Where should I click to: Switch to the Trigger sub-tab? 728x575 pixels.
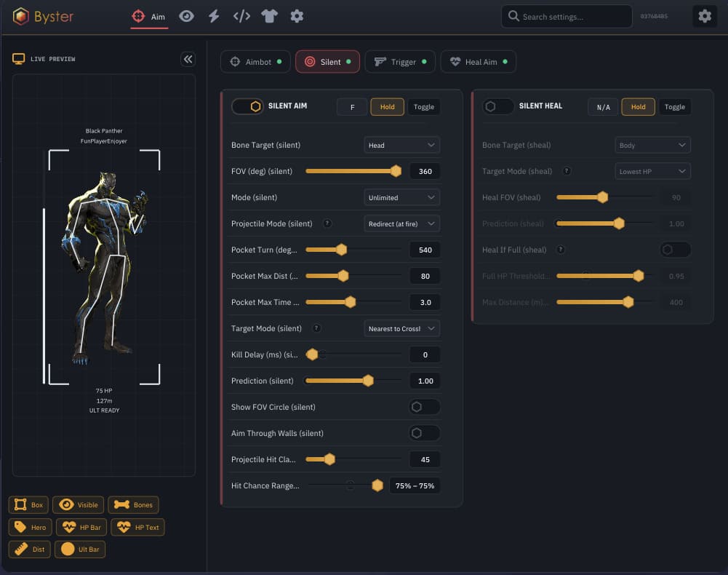pos(400,62)
